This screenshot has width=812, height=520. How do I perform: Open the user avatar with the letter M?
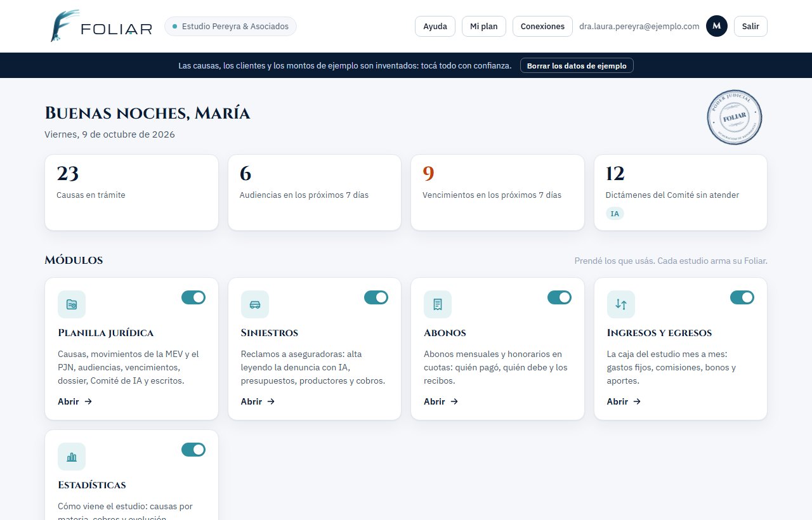click(x=717, y=26)
